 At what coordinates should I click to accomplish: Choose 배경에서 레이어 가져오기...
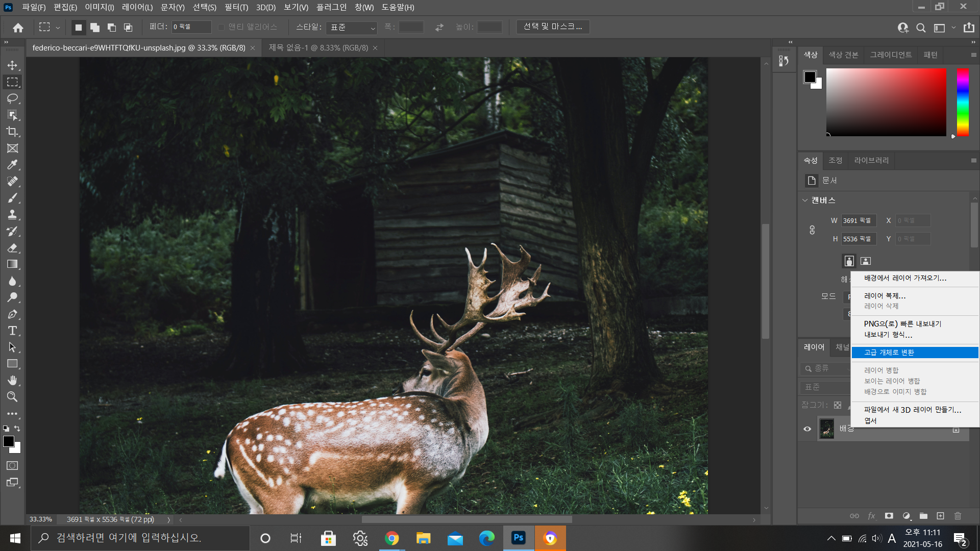coord(915,278)
